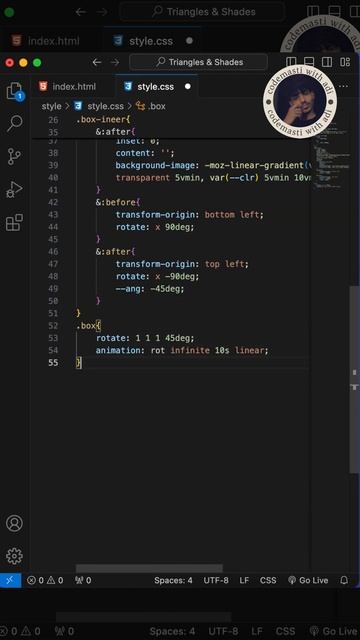Open the Explorer view in activity bar
The height and width of the screenshot is (640, 360).
click(x=14, y=91)
